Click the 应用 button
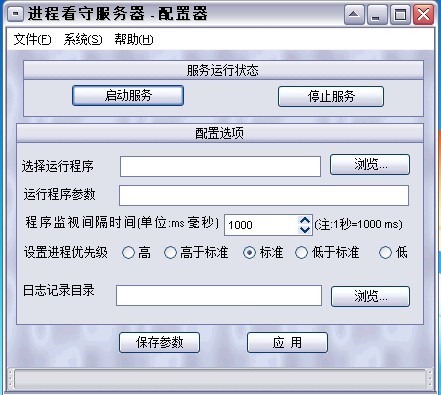This screenshot has width=441, height=395. pyautogui.click(x=287, y=342)
